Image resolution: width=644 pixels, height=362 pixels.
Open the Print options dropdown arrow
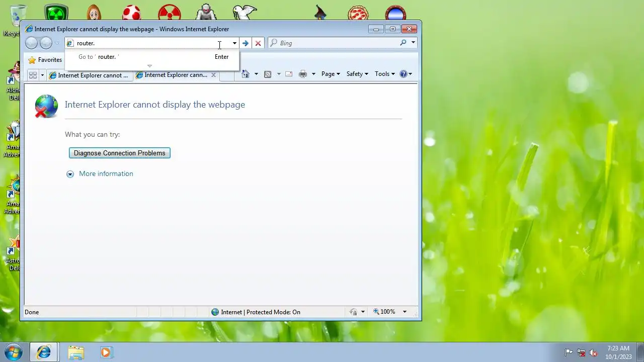pyautogui.click(x=313, y=74)
